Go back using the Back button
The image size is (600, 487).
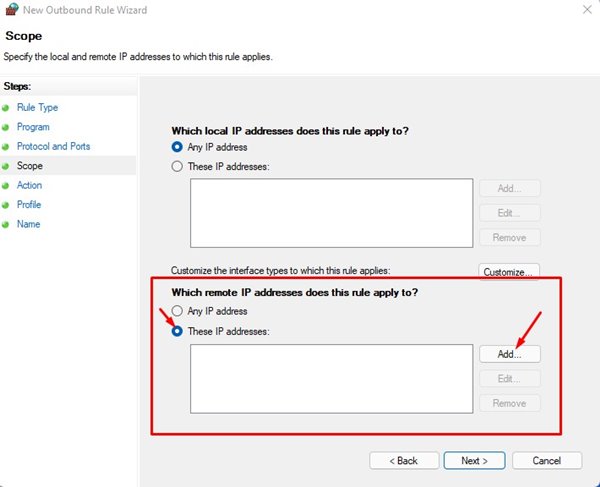pyautogui.click(x=404, y=461)
